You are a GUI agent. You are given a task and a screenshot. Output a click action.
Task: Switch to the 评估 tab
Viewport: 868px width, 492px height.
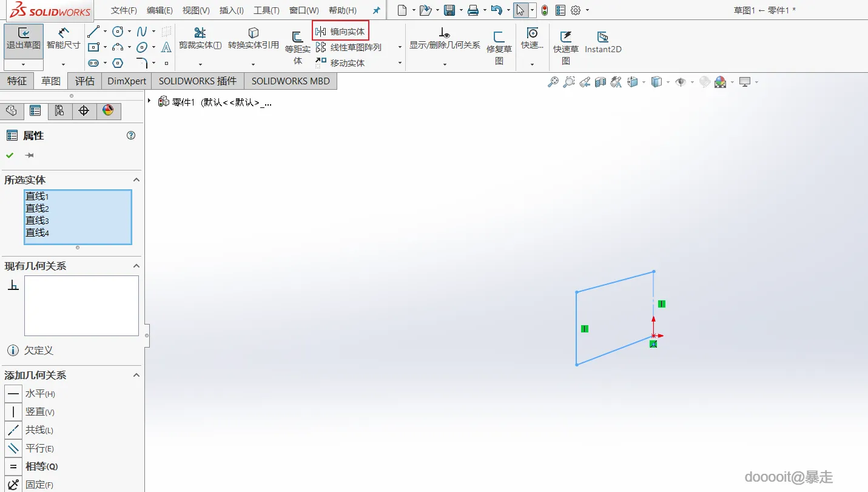pos(85,81)
